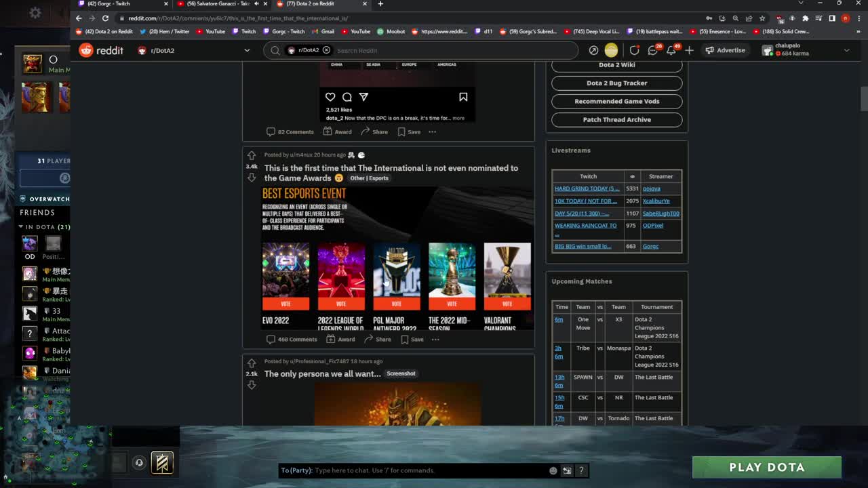Viewport: 868px width, 488px height.
Task: Remove the r/DotA2 search filter
Action: click(326, 50)
